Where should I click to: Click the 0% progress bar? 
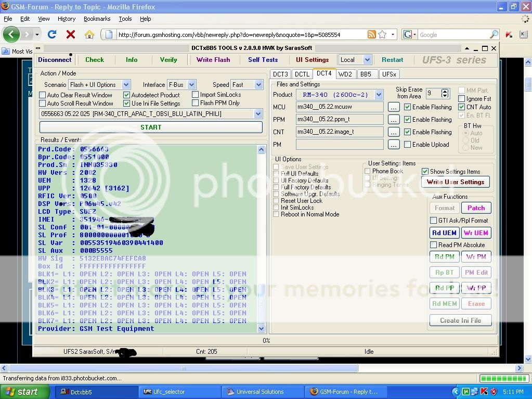click(266, 341)
